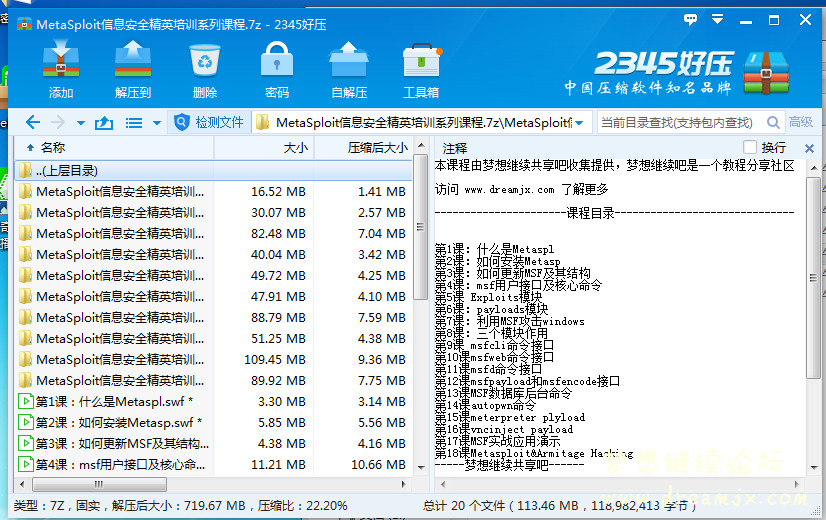The image size is (826, 520).
Task: Click the swf icon of 第1课 file
Action: point(25,401)
